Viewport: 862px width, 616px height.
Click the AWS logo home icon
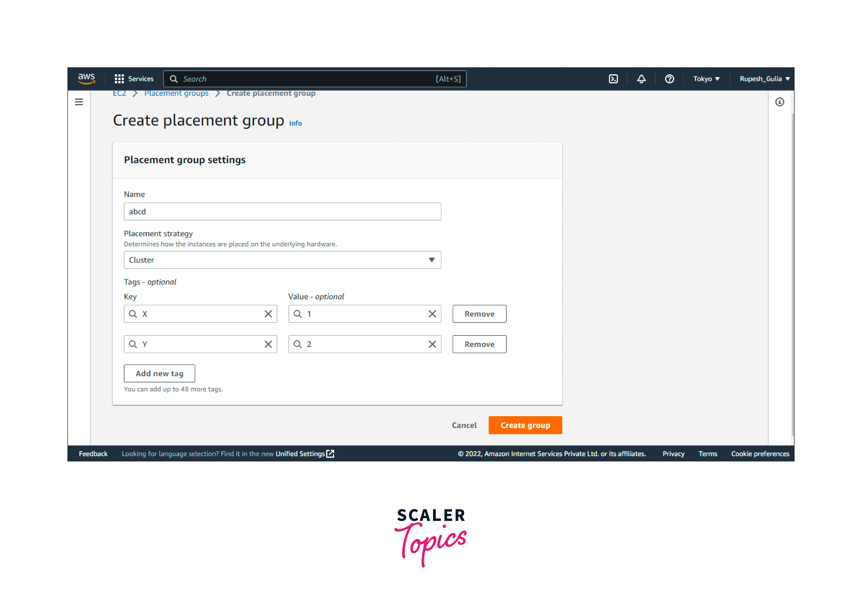click(86, 79)
